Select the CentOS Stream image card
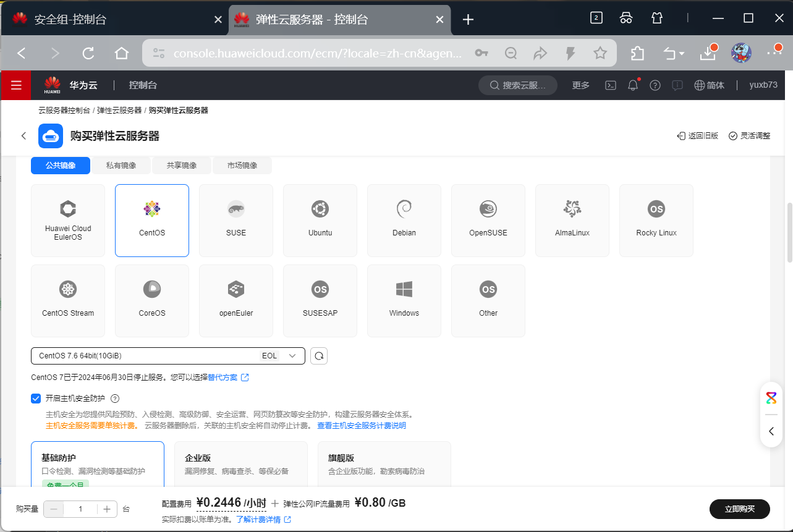Image resolution: width=793 pixels, height=532 pixels. (x=68, y=301)
